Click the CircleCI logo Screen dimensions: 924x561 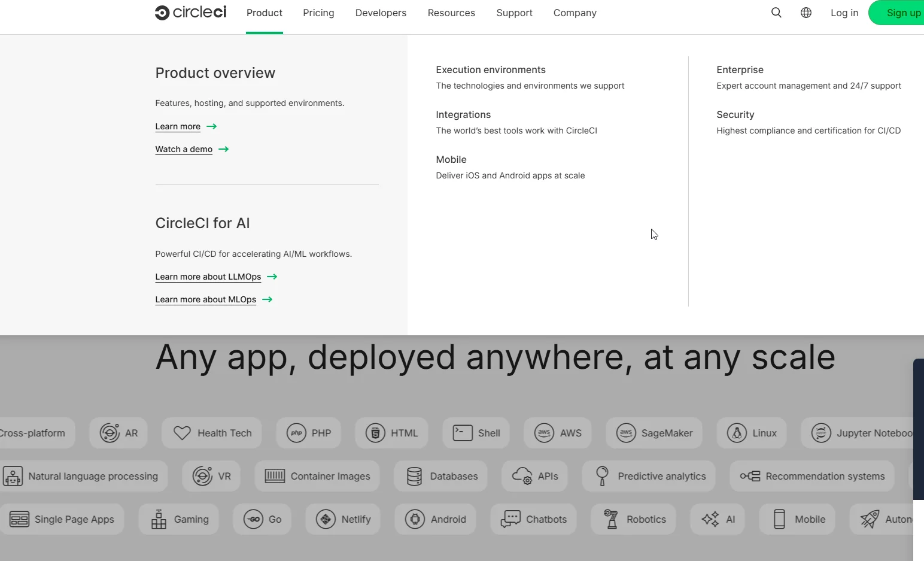(x=190, y=13)
